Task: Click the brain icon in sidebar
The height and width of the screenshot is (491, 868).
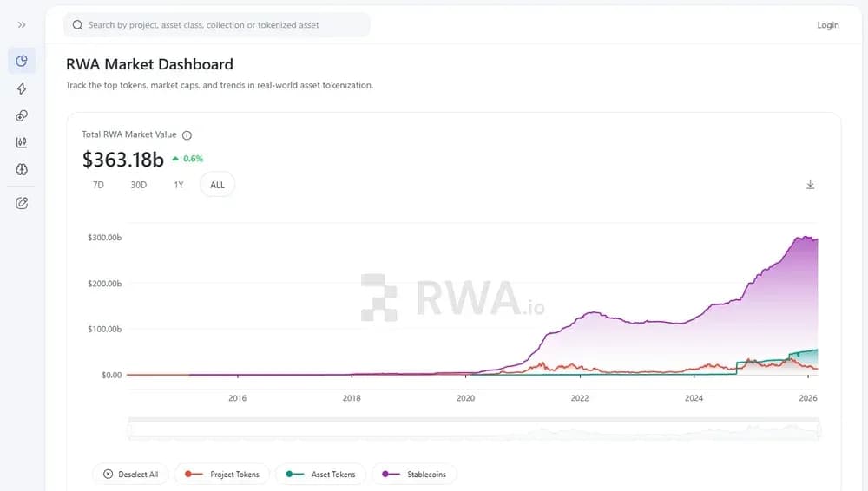Action: point(22,170)
